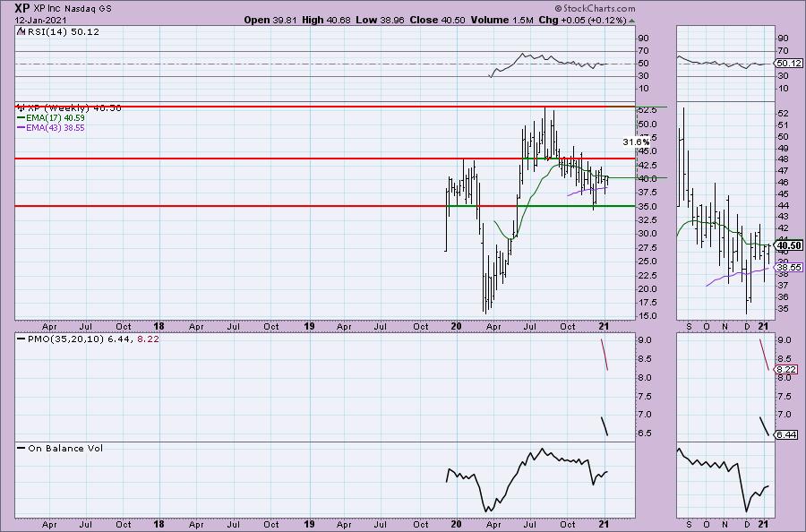
Task: Click the Open 39.81 value
Action: (270, 20)
